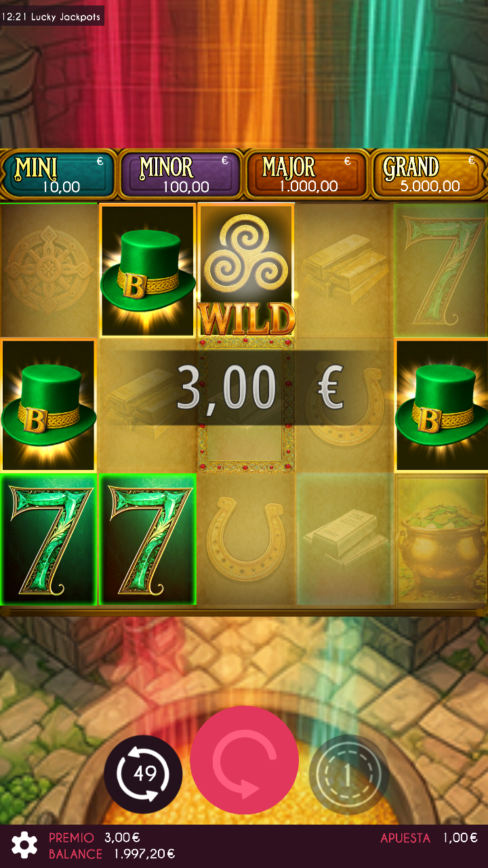The image size is (488, 868).
Task: Open the coin bet selector button
Action: tap(348, 774)
